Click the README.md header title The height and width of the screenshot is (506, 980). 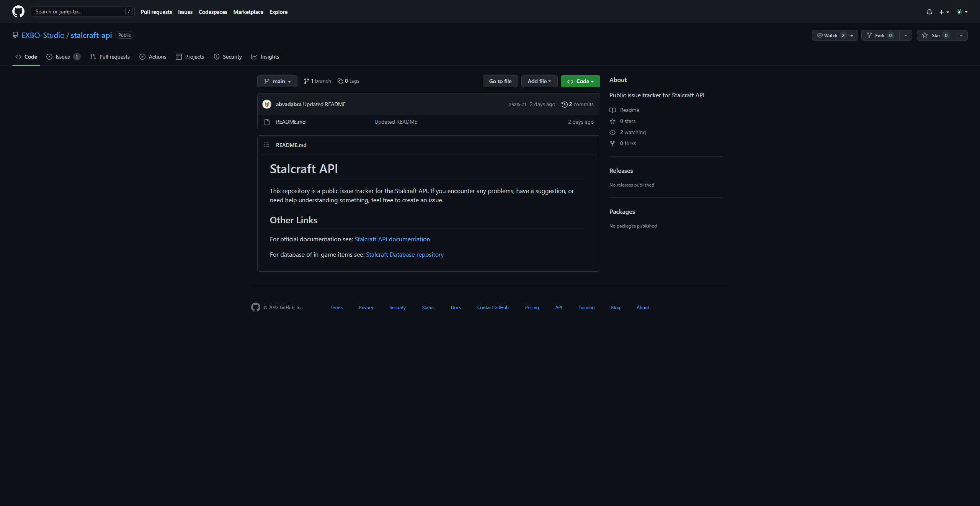coord(291,145)
